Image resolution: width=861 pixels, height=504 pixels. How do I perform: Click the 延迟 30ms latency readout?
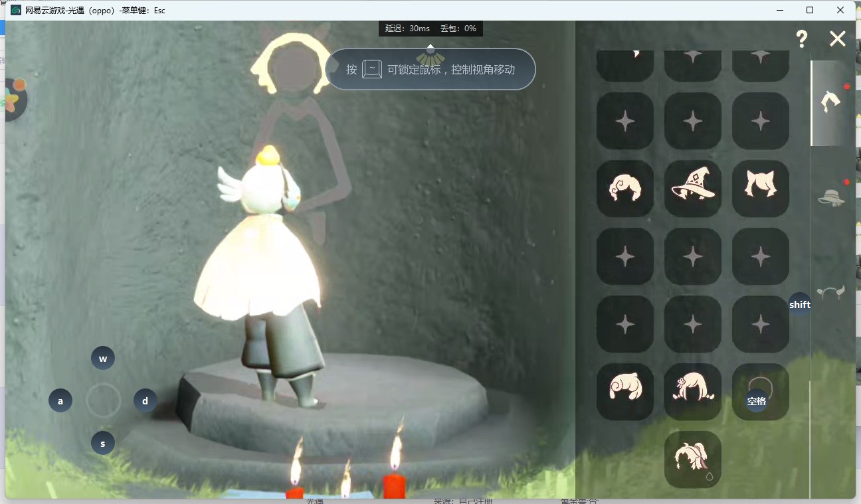coord(407,29)
